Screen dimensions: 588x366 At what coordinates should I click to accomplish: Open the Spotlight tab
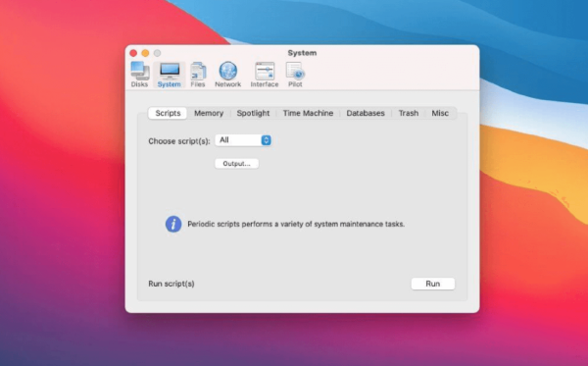(253, 113)
